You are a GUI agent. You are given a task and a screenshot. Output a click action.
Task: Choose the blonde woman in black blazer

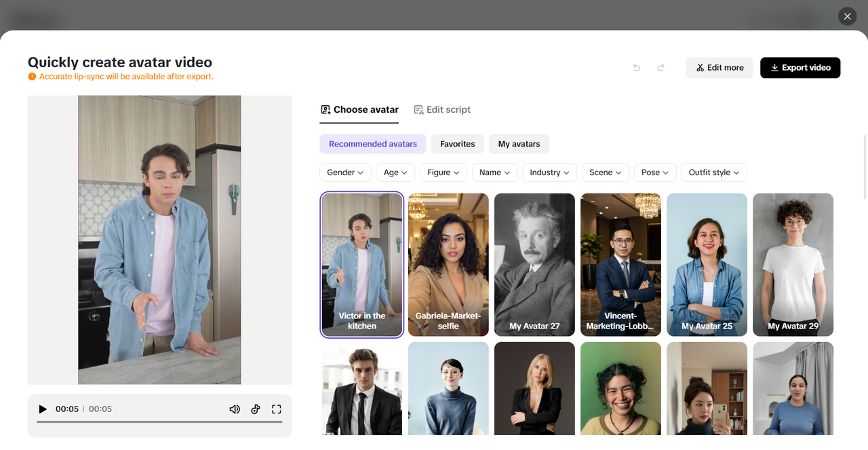[x=534, y=388]
